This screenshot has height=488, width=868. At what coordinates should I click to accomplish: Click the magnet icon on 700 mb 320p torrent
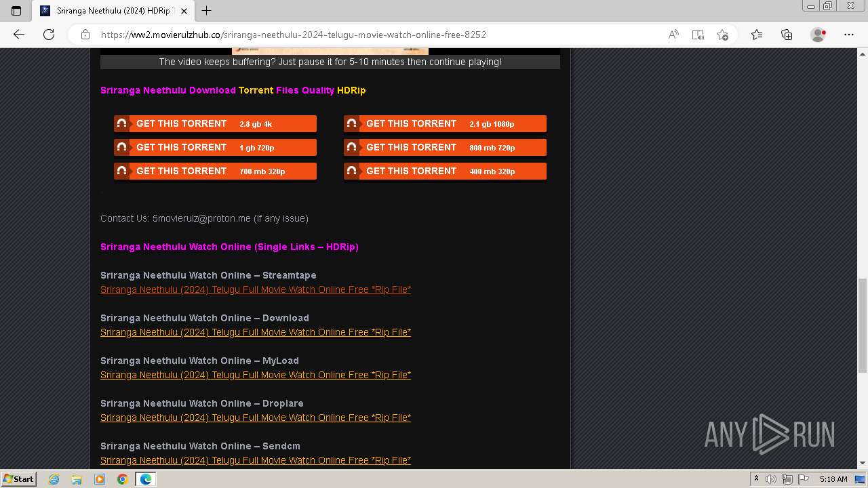[x=121, y=171]
